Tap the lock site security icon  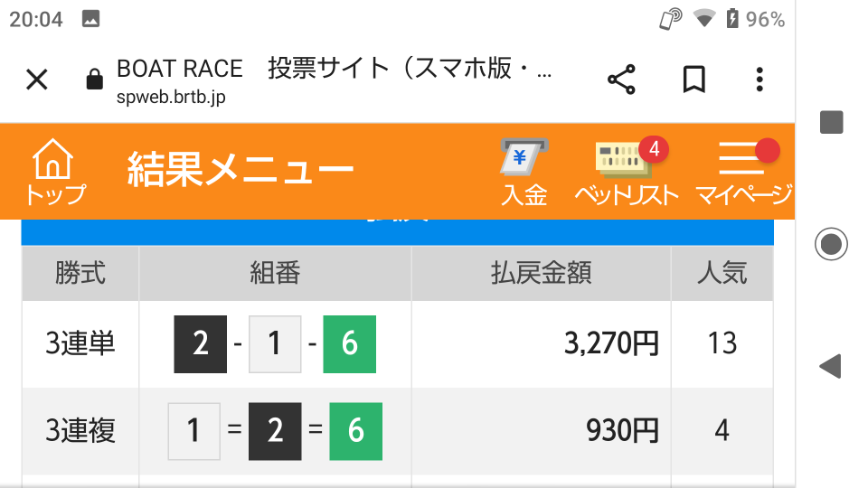coord(94,80)
